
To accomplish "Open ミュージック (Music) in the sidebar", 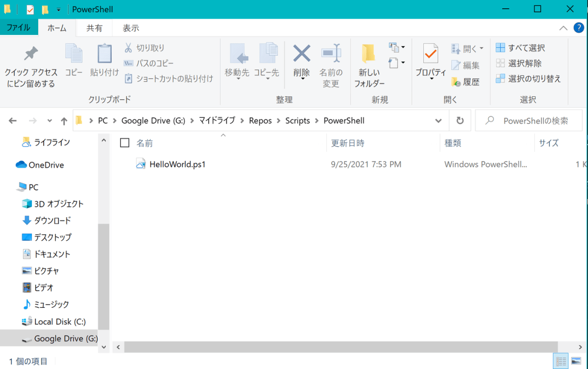I will (46, 304).
